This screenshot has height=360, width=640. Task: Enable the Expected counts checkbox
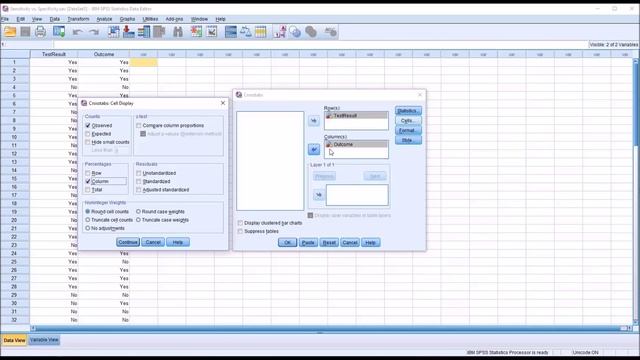point(88,134)
